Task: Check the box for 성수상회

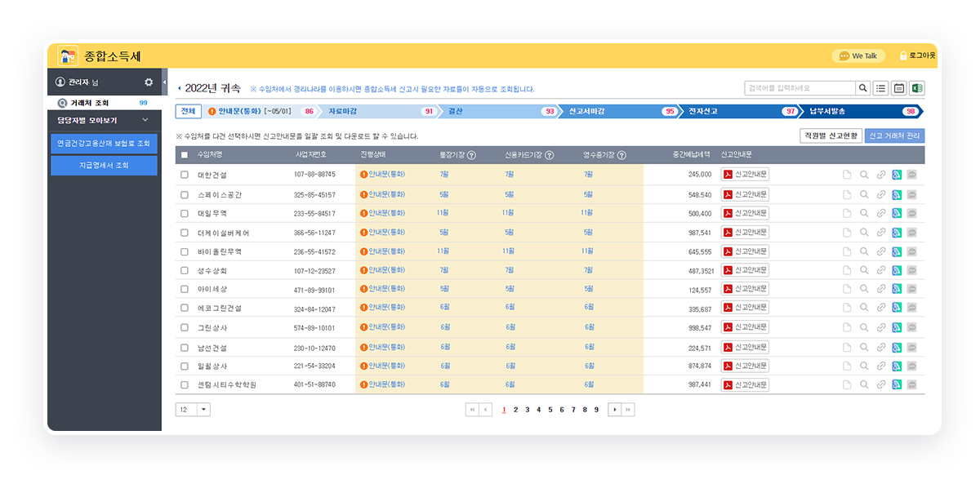Action: pyautogui.click(x=185, y=270)
